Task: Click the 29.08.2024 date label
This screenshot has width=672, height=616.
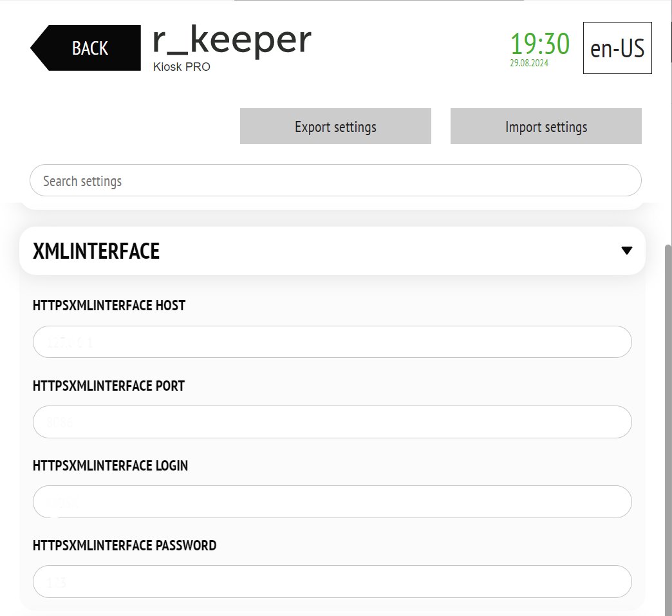Action: 529,63
